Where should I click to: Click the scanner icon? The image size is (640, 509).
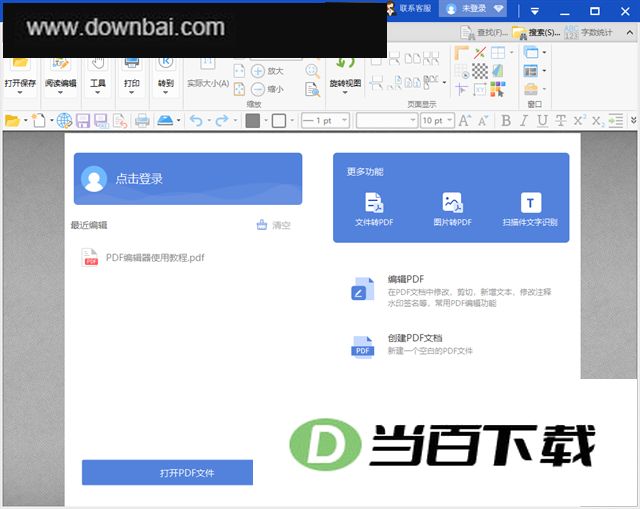(x=165, y=121)
